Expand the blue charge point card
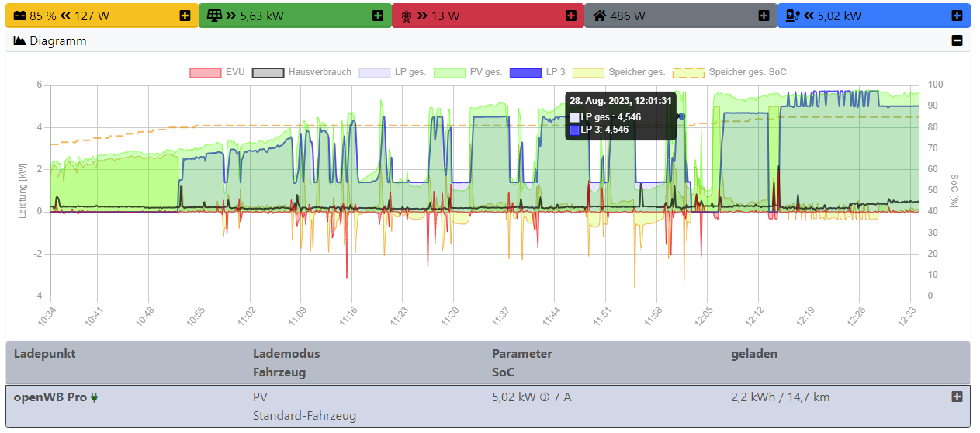 click(x=957, y=16)
